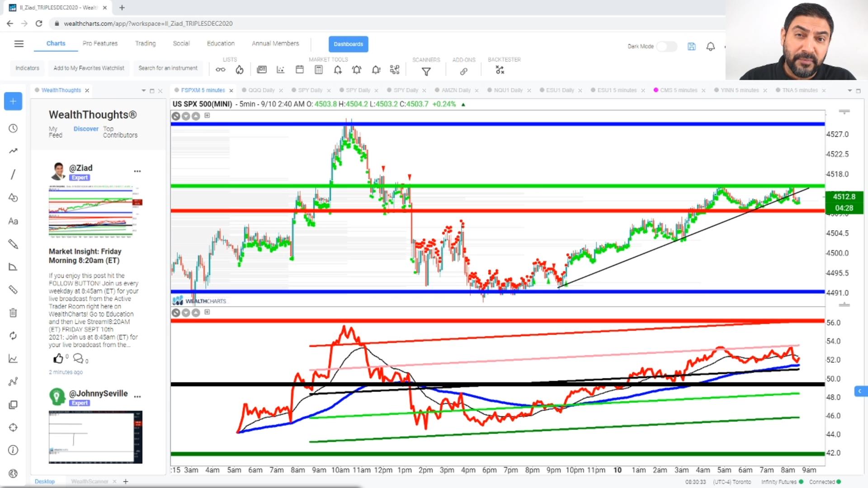The width and height of the screenshot is (868, 488).
Task: Expand the price chart pane plus box
Action: coord(207,115)
